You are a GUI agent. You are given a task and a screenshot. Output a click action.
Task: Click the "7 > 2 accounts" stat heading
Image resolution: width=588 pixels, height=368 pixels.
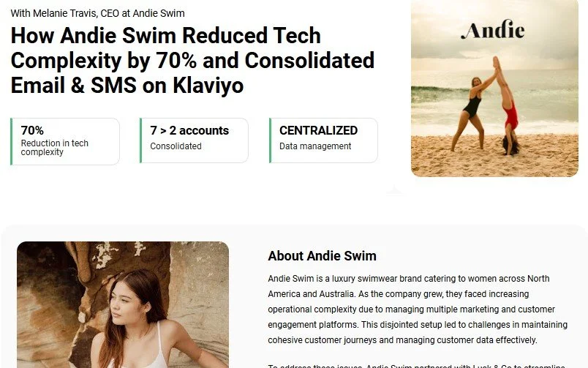point(189,130)
